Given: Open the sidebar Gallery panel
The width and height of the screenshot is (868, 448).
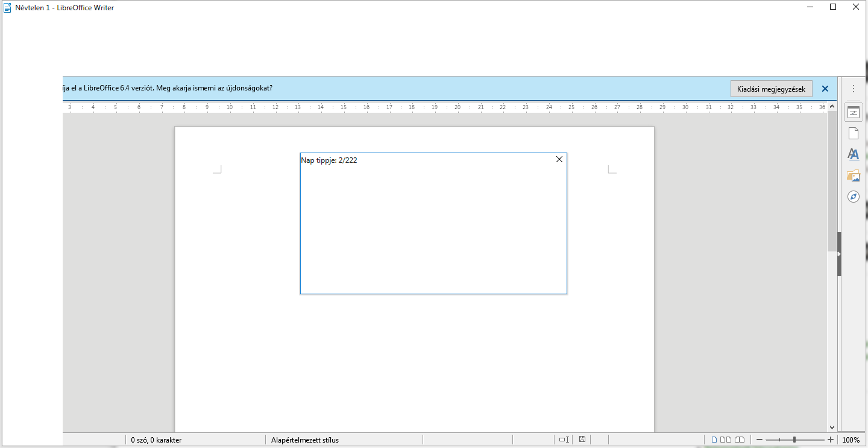Looking at the screenshot, I should point(853,175).
